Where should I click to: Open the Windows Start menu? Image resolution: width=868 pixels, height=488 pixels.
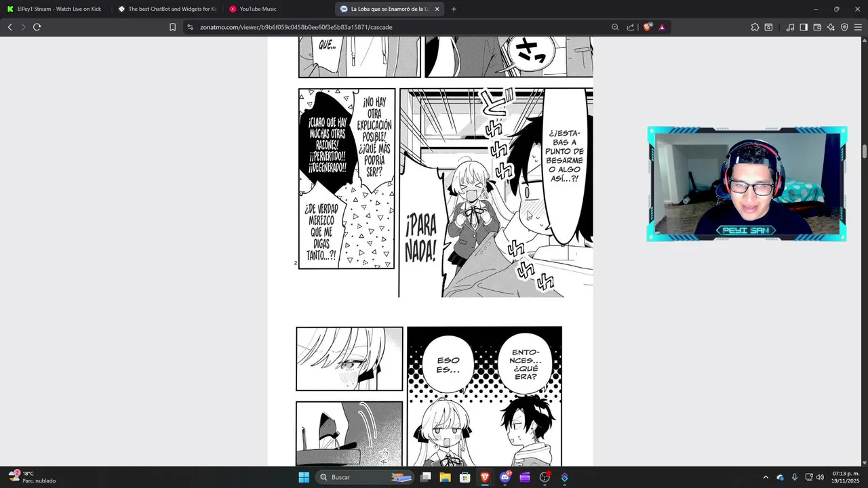[304, 477]
